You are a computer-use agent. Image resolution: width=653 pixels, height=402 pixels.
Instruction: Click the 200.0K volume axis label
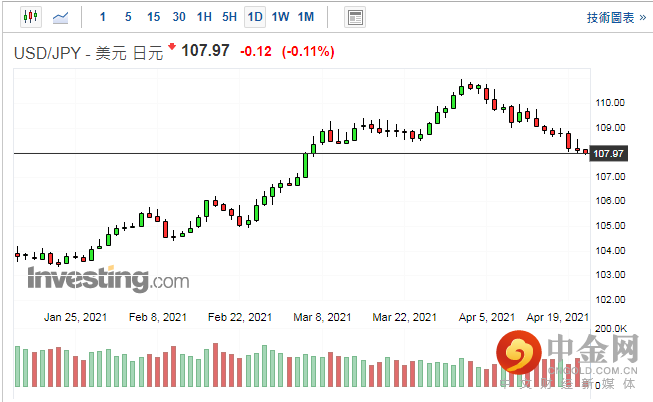[611, 329]
